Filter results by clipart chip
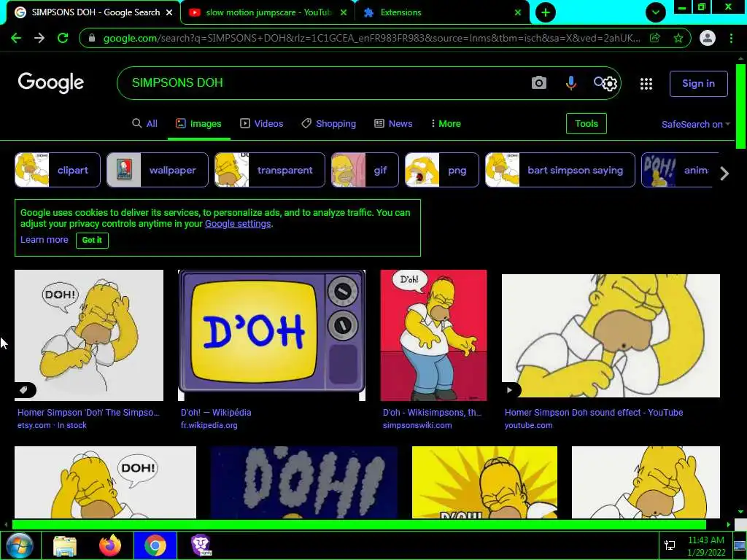This screenshot has height=560, width=747. coord(57,170)
